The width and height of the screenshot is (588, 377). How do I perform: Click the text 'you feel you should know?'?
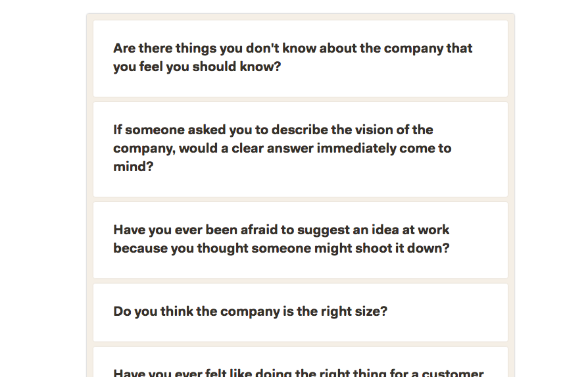pyautogui.click(x=197, y=66)
